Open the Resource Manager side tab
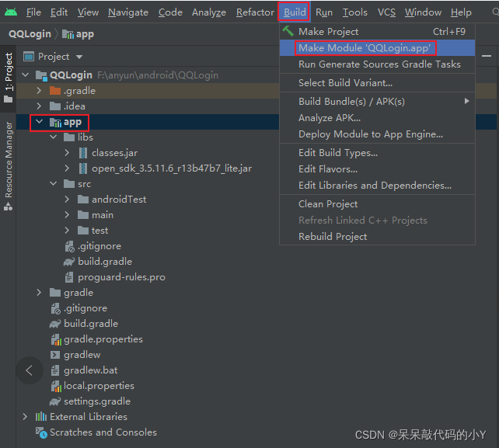The image size is (499, 448). tap(8, 165)
